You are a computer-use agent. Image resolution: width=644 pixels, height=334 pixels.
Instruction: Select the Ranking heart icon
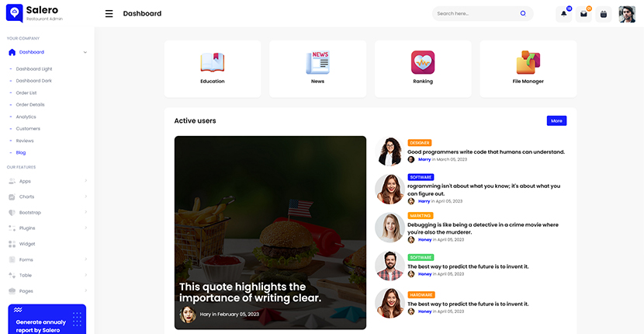423,62
